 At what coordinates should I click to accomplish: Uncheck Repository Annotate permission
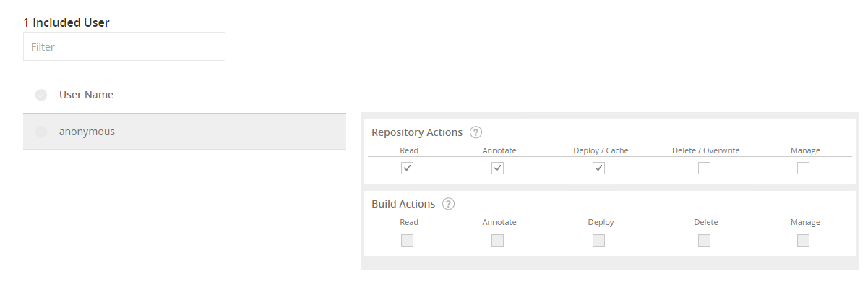498,168
